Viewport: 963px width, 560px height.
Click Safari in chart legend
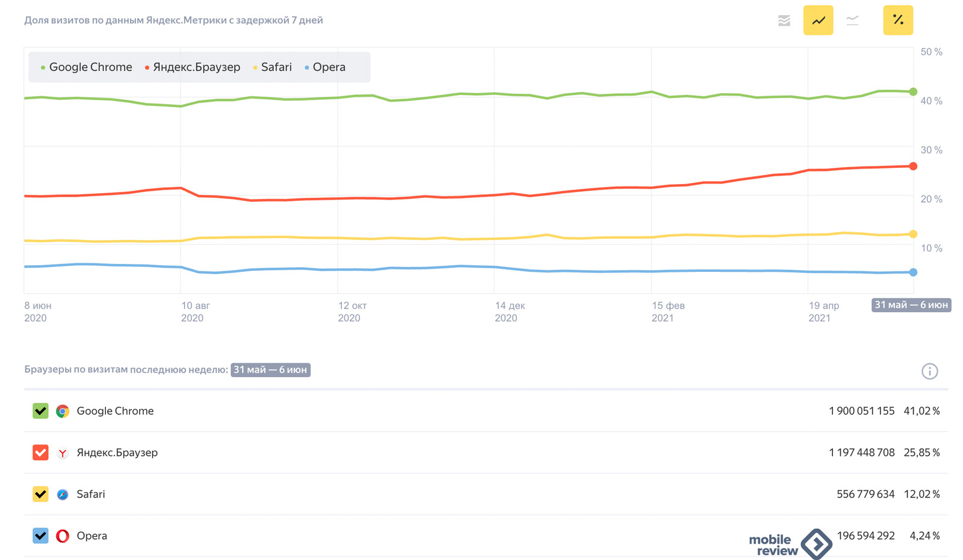click(x=273, y=67)
